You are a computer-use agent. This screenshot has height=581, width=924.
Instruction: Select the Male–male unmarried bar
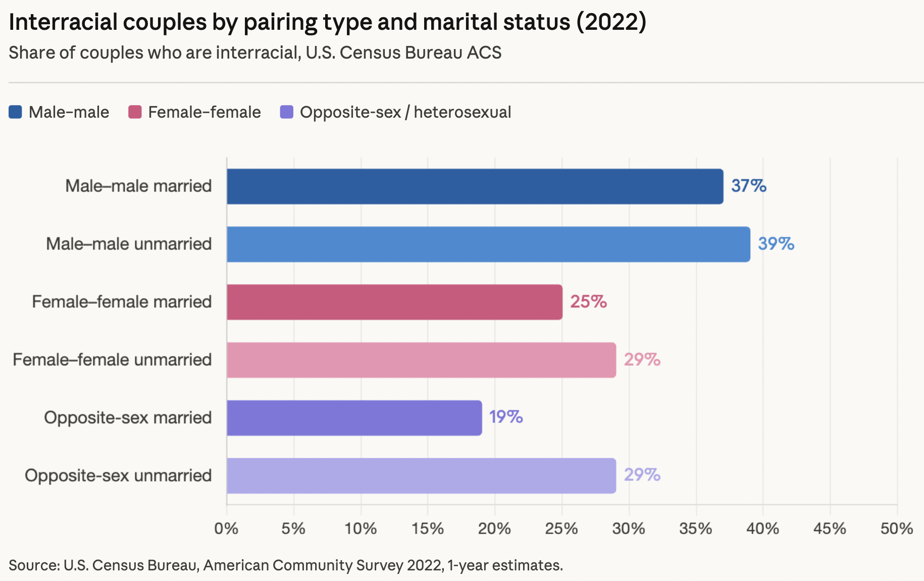[488, 245]
